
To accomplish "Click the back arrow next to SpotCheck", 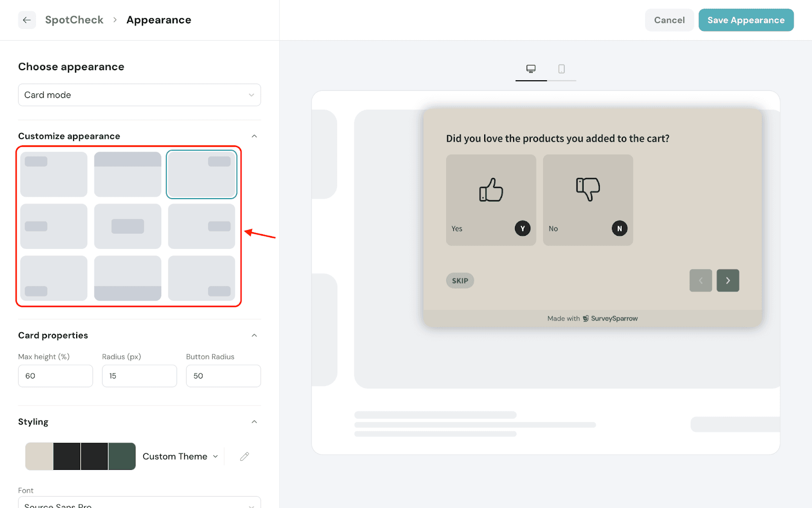I will tap(27, 20).
